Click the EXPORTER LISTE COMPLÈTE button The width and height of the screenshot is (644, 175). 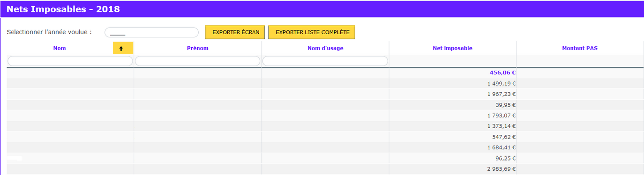click(312, 32)
